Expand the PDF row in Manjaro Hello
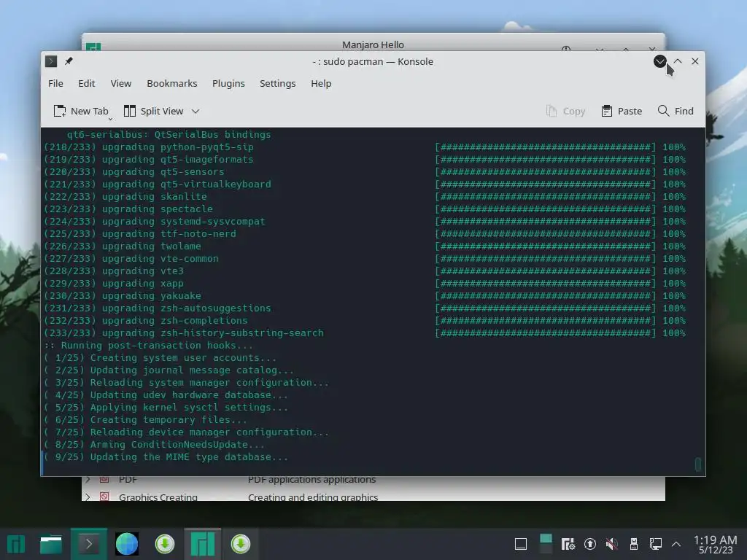The width and height of the screenshot is (747, 560). (88, 480)
